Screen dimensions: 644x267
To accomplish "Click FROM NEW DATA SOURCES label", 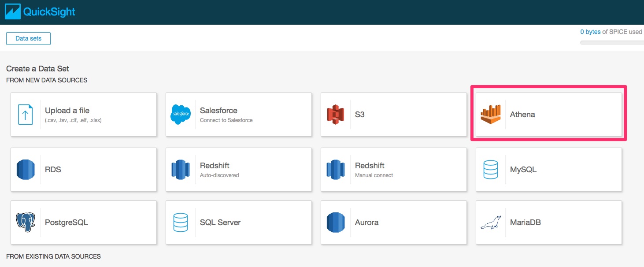I will pyautogui.click(x=47, y=80).
